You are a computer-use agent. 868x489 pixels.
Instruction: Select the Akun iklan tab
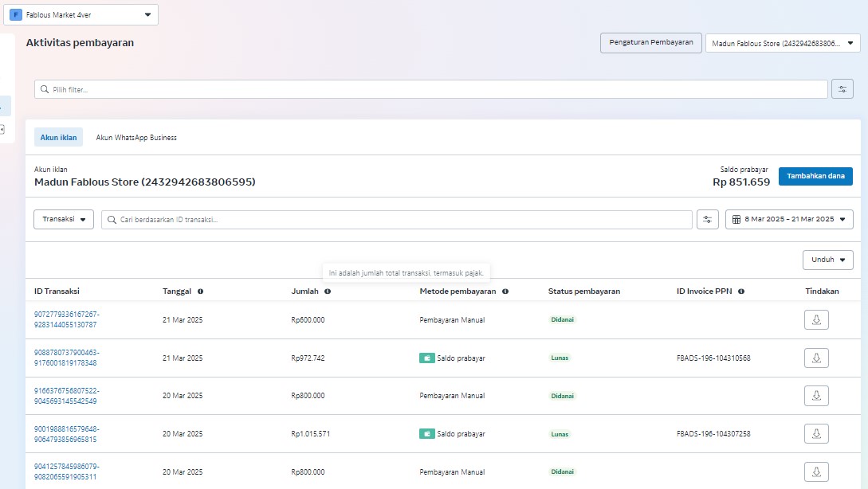(x=58, y=138)
